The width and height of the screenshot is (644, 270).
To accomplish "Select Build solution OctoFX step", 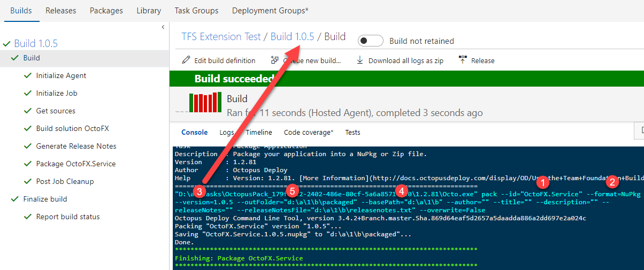I will 72,129.
